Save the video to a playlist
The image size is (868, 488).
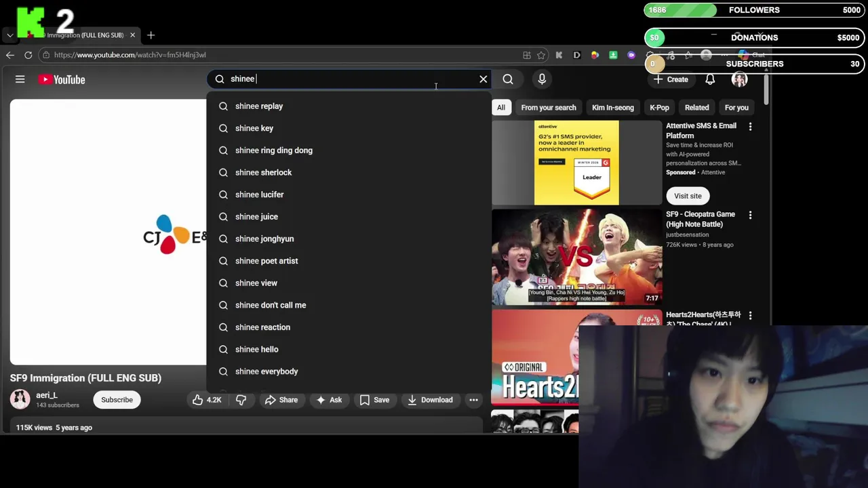point(374,400)
